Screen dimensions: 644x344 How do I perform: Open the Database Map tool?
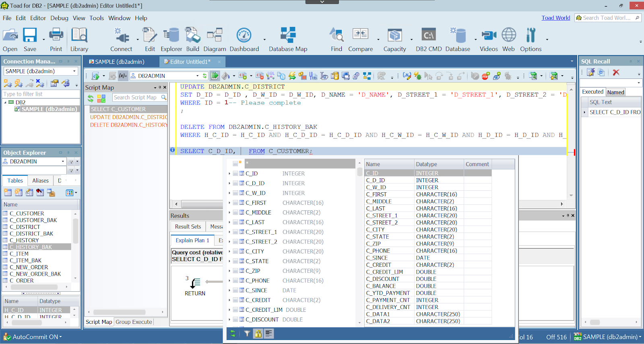[x=288, y=39]
